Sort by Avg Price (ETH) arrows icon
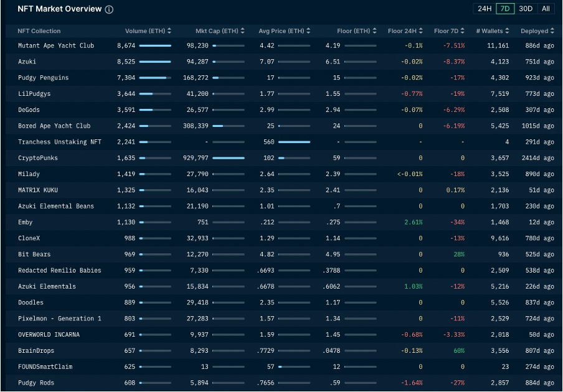563x392 pixels. 308,31
